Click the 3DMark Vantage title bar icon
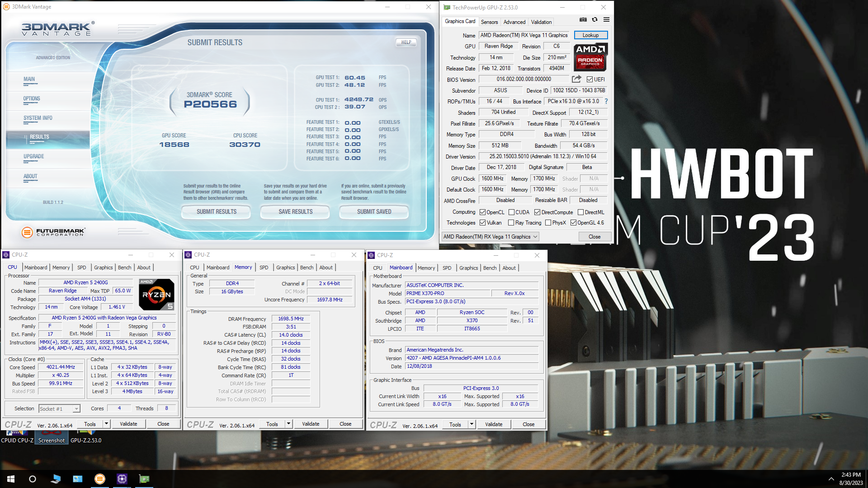The height and width of the screenshot is (488, 868). (6, 7)
